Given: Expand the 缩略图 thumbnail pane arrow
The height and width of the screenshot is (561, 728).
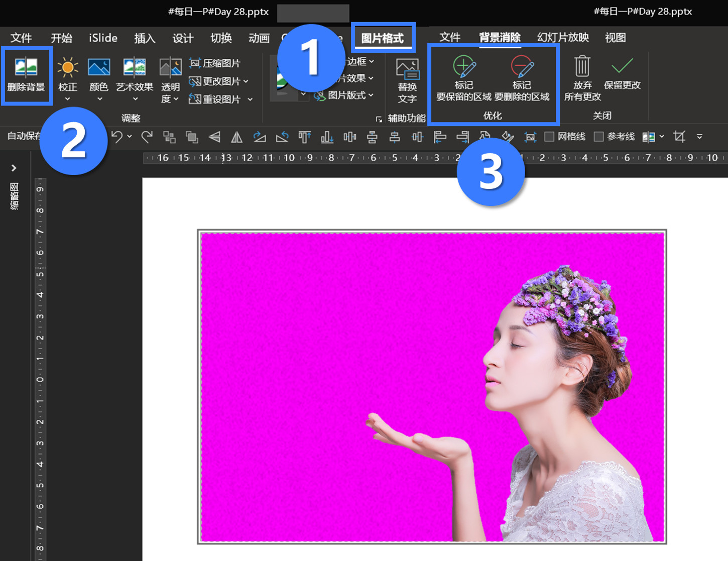Looking at the screenshot, I should pos(14,168).
